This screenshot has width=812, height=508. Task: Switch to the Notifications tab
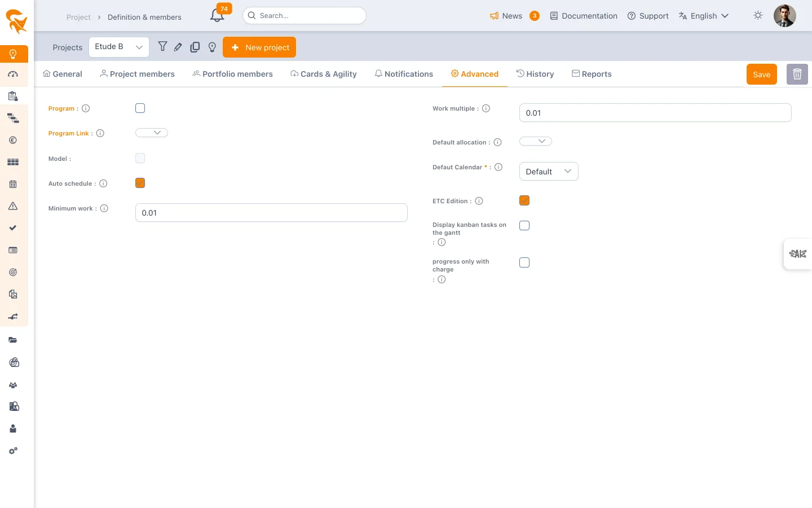(404, 74)
